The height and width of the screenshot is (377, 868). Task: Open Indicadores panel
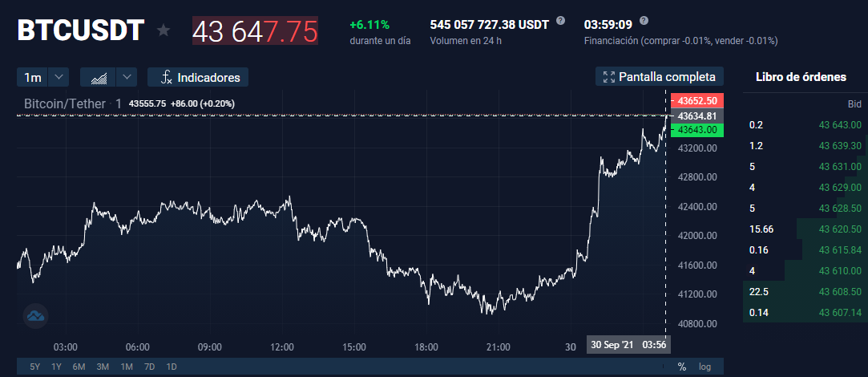tap(198, 77)
